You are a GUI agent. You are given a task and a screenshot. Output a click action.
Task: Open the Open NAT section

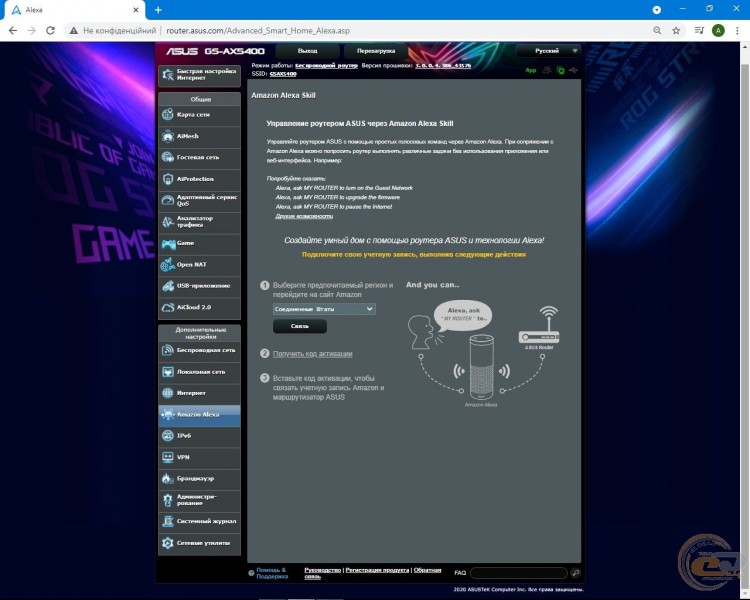click(199, 265)
